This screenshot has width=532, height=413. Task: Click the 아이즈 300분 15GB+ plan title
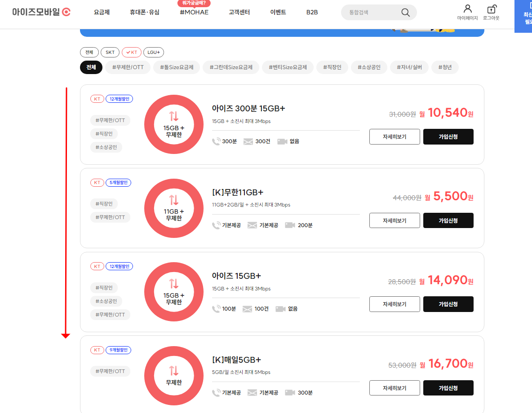(248, 109)
